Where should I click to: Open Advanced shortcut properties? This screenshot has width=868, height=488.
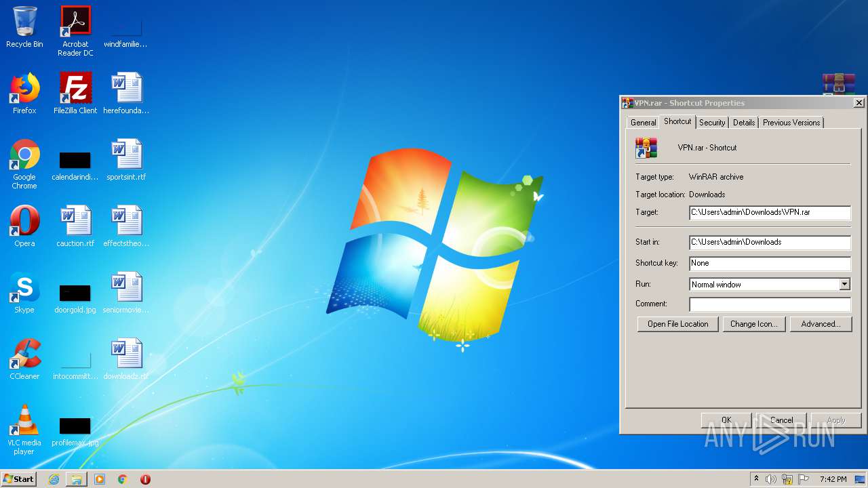click(821, 324)
